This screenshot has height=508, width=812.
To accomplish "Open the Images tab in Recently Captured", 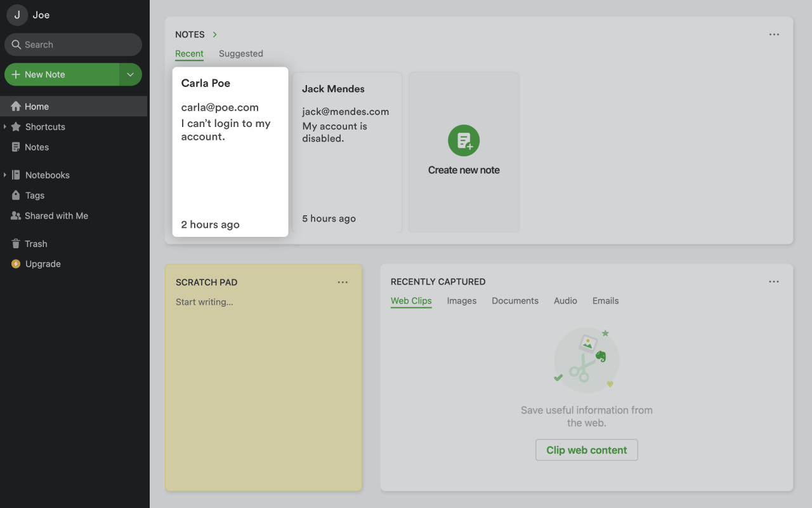I will coord(461,300).
